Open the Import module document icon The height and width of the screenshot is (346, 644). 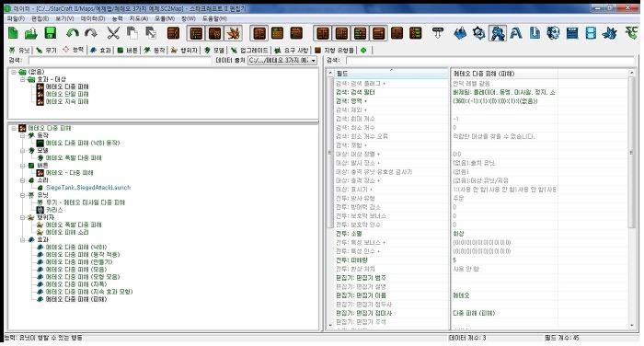click(535, 33)
